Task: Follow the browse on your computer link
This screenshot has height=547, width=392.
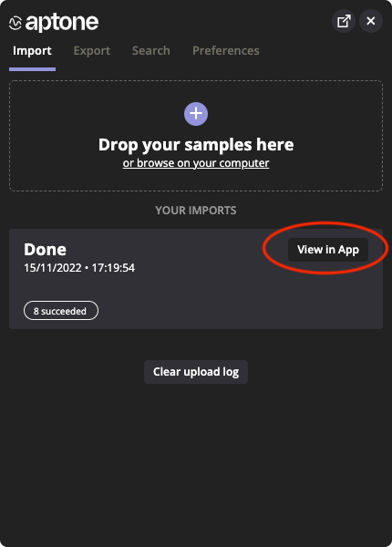Action: tap(196, 163)
